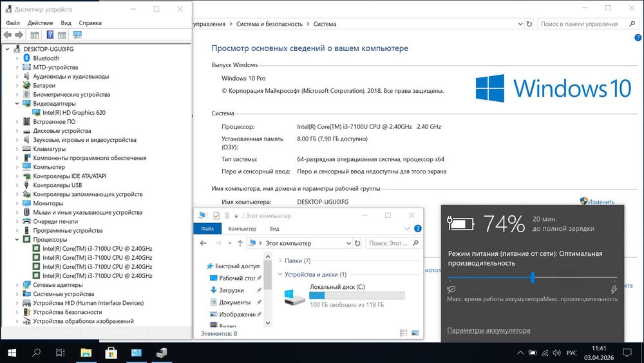Viewport: 644px width, 363px height.
Task: Open the Параметры аккумулятора link
Action: click(x=488, y=330)
